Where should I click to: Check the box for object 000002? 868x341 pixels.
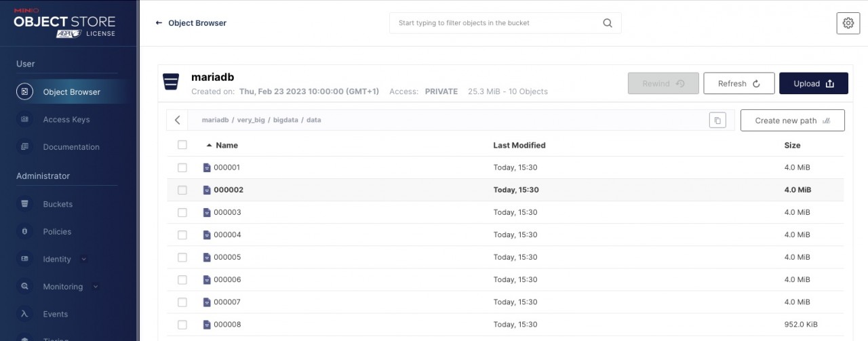[x=182, y=190]
